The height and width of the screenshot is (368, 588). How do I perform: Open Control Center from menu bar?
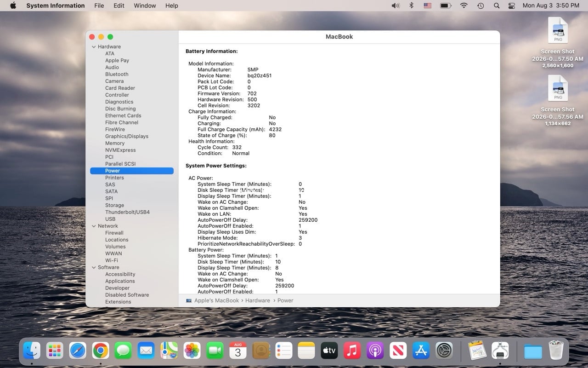(x=512, y=6)
